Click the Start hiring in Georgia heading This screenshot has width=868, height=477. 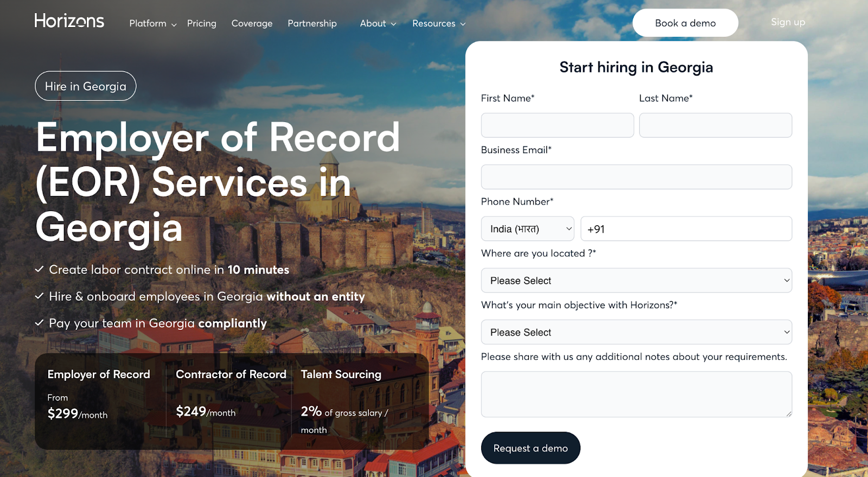pos(636,67)
